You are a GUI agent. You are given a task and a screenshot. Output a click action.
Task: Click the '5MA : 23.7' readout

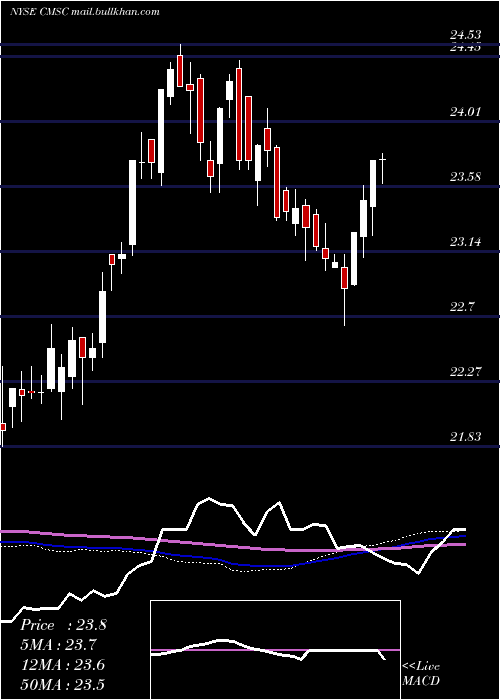tap(59, 645)
